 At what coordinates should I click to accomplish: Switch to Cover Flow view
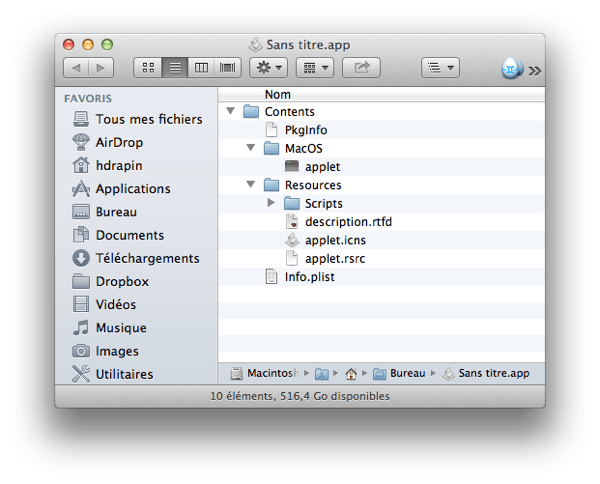228,68
